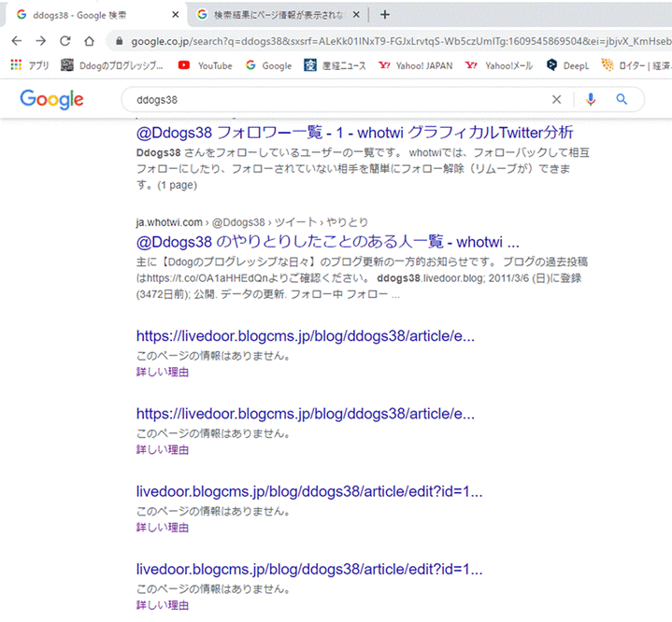Click the Google logo
The image size is (672, 622).
click(x=51, y=100)
